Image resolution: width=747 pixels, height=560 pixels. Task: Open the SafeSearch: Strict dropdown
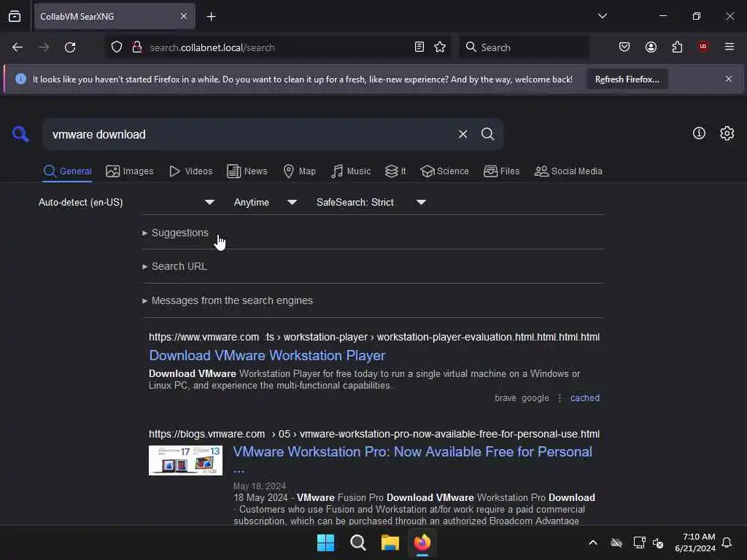tap(371, 203)
